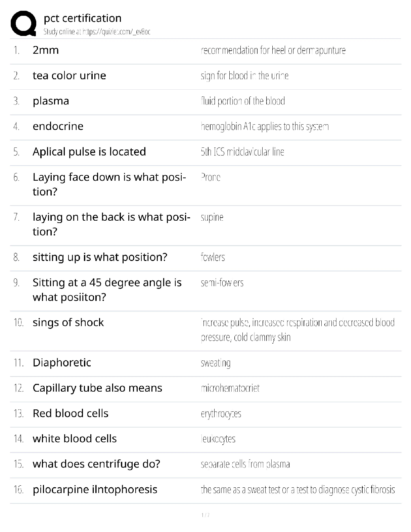
Task: Click the "leukocytes" definition
Action: (218, 439)
